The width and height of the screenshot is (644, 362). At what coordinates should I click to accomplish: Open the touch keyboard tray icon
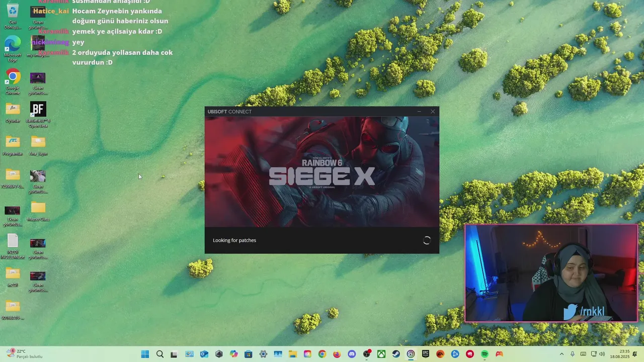[583, 354]
